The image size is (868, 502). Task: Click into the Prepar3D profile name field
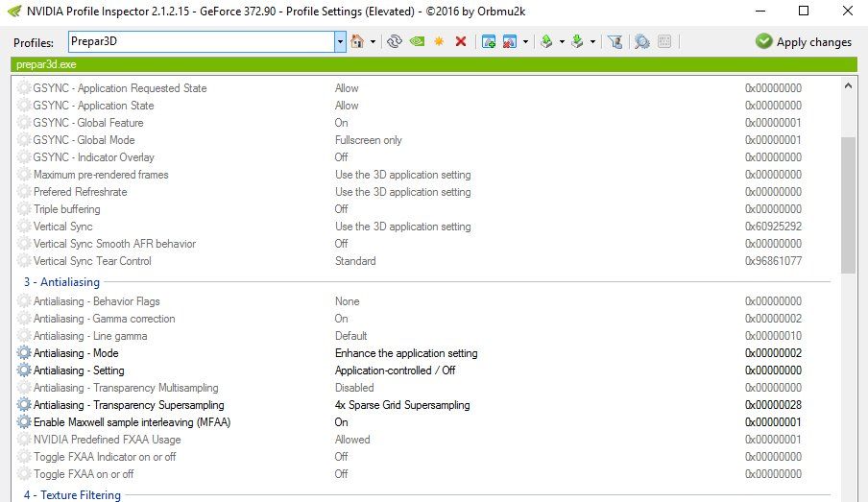(202, 41)
